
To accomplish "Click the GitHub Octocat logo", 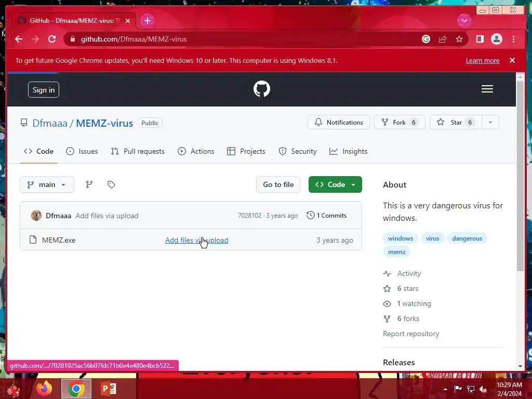I will (262, 89).
